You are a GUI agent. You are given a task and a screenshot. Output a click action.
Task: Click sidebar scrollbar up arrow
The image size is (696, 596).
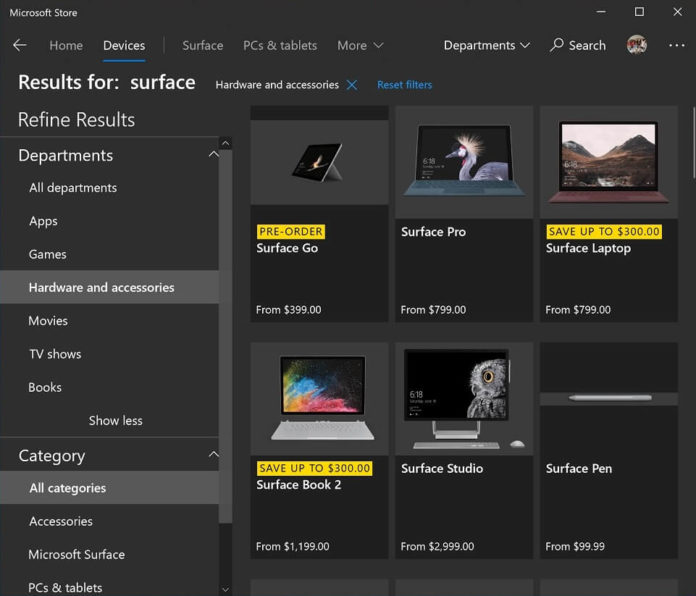(x=225, y=143)
